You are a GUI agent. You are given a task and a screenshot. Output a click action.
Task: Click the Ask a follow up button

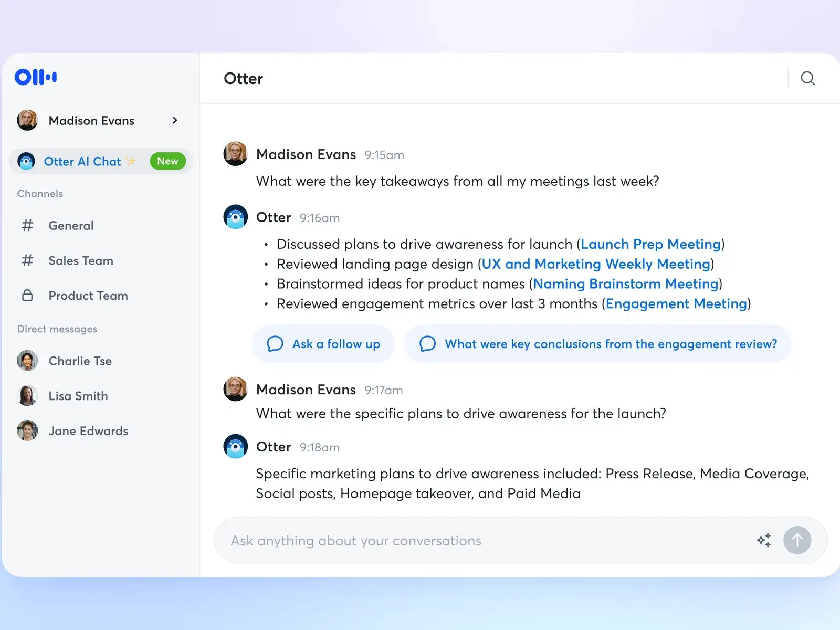323,344
